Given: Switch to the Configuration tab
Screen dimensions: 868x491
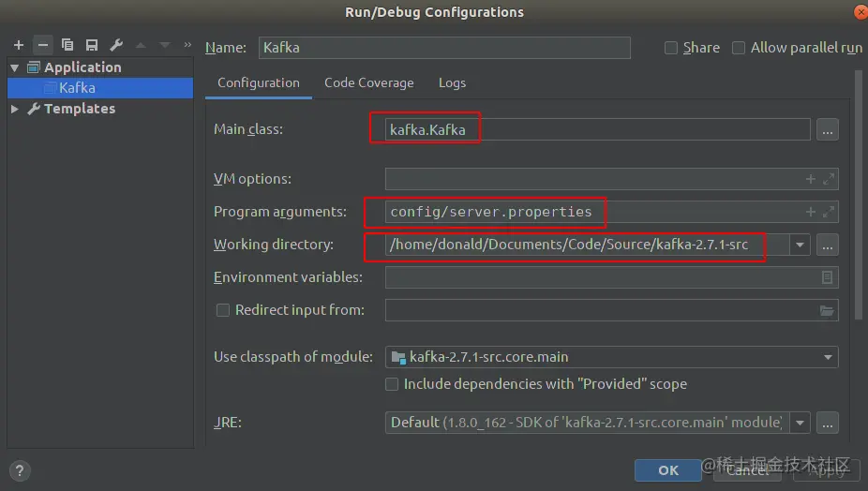Looking at the screenshot, I should (x=259, y=83).
